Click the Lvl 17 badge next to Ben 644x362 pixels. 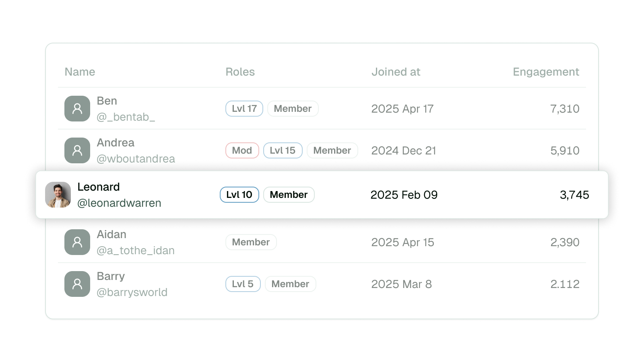(x=244, y=108)
